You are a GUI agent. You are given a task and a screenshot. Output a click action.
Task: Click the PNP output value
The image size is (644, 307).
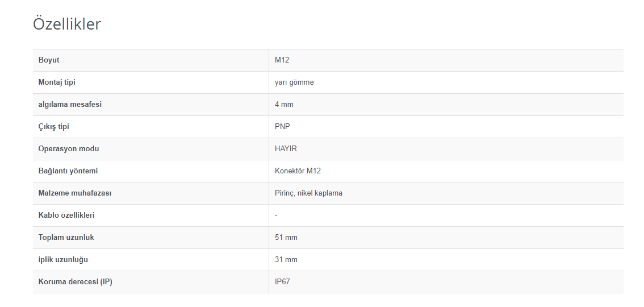[282, 127]
